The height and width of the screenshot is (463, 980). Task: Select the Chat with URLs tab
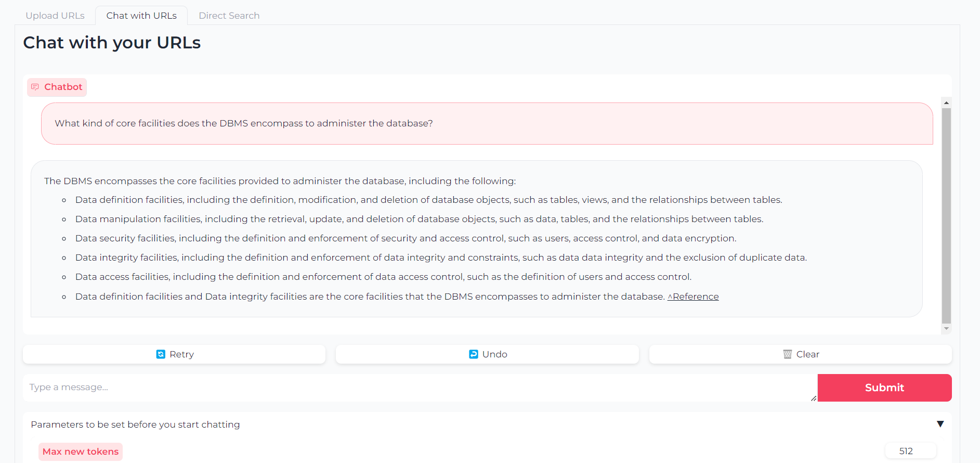[141, 16]
